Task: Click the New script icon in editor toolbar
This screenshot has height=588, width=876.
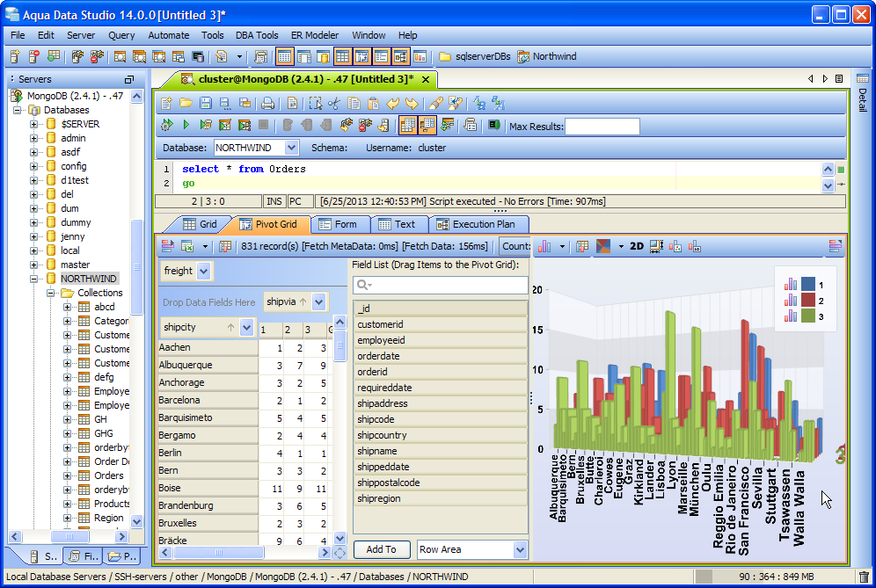Action: (166, 103)
